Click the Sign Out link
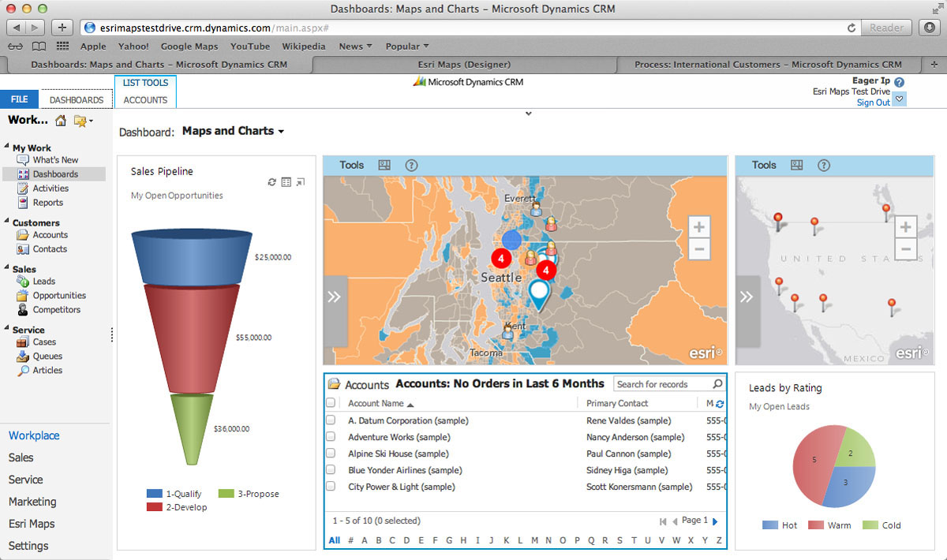947x560 pixels. pyautogui.click(x=874, y=103)
